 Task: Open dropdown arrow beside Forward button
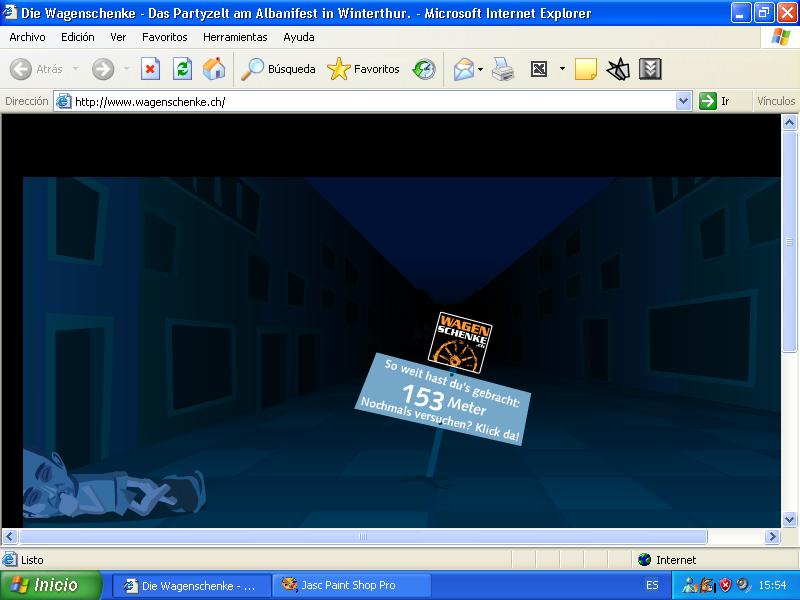pos(126,68)
